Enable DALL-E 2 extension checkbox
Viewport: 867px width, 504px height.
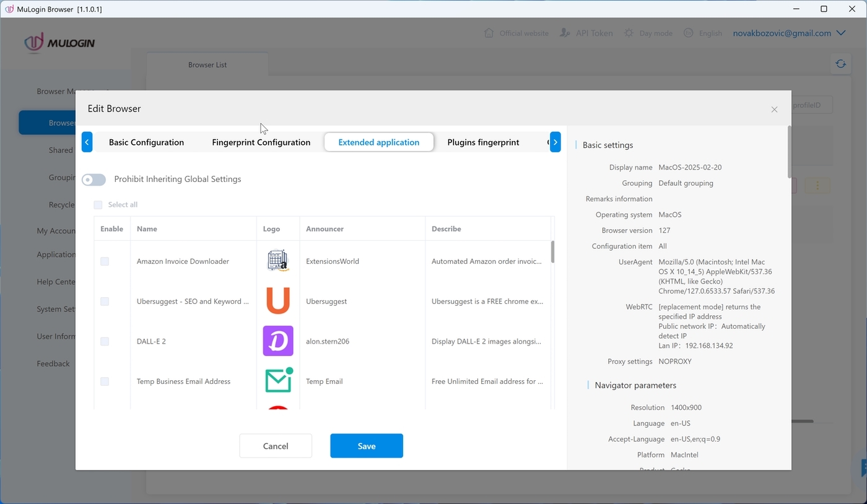(105, 341)
